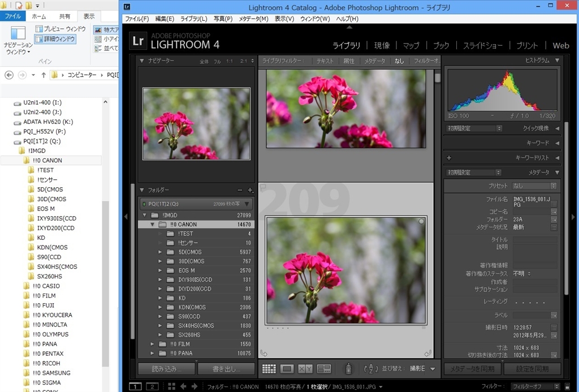Open the metadata preset dropdown
This screenshot has width=579, height=392.
[534, 186]
